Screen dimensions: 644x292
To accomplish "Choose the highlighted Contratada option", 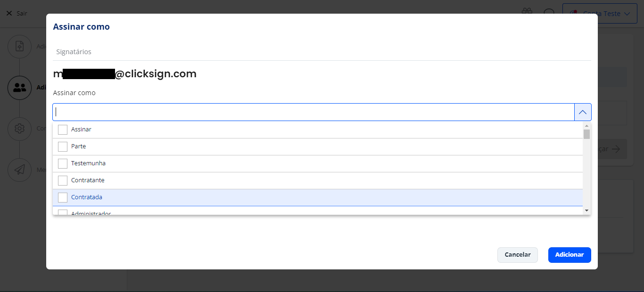I will click(318, 197).
